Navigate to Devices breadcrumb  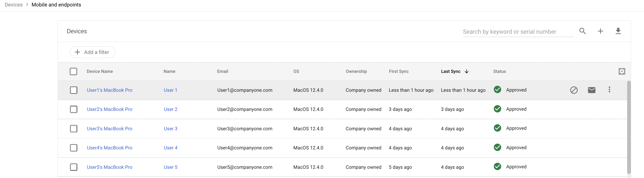[x=13, y=4]
